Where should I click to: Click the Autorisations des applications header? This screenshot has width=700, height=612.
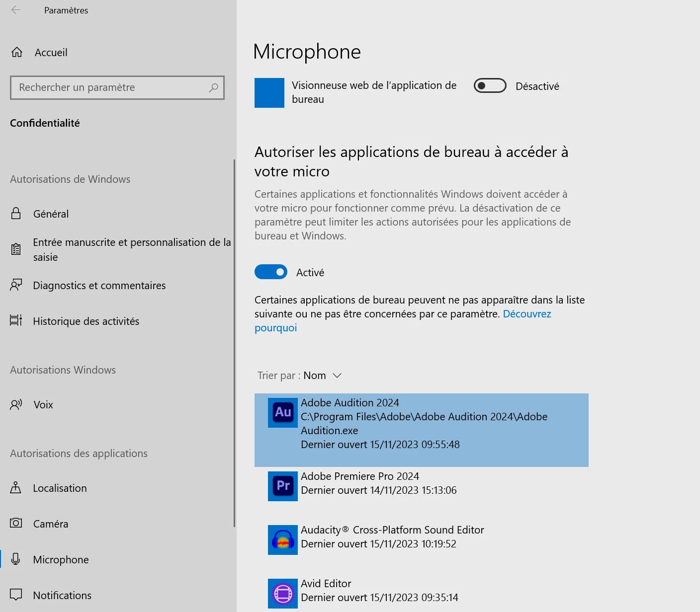(x=79, y=453)
